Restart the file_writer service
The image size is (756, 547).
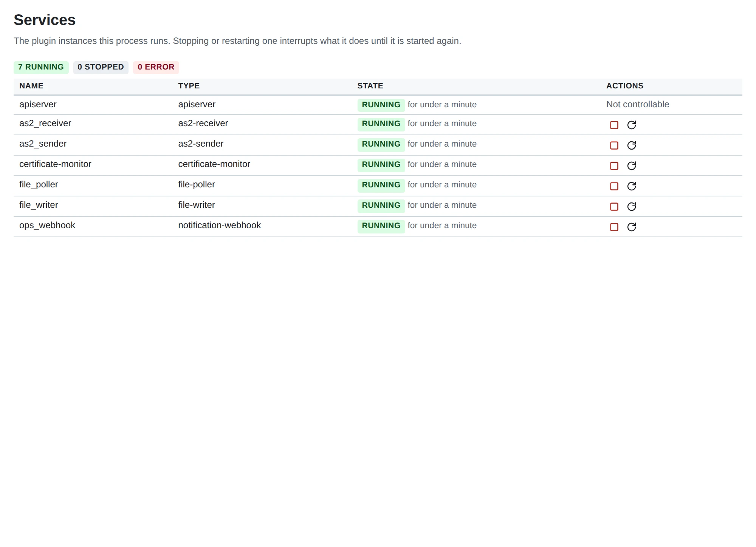click(632, 207)
